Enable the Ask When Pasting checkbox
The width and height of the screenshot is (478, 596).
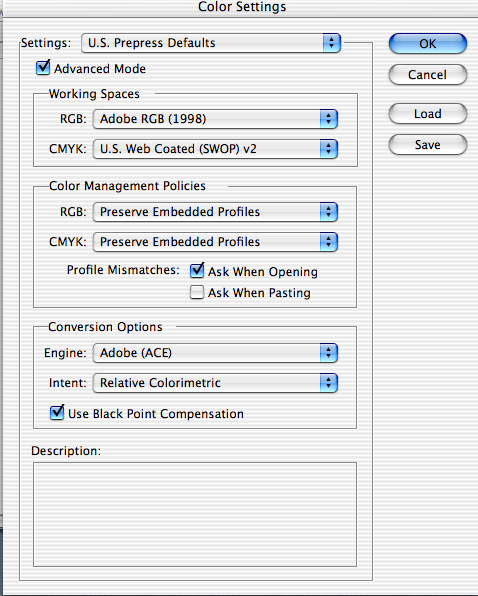coord(197,292)
